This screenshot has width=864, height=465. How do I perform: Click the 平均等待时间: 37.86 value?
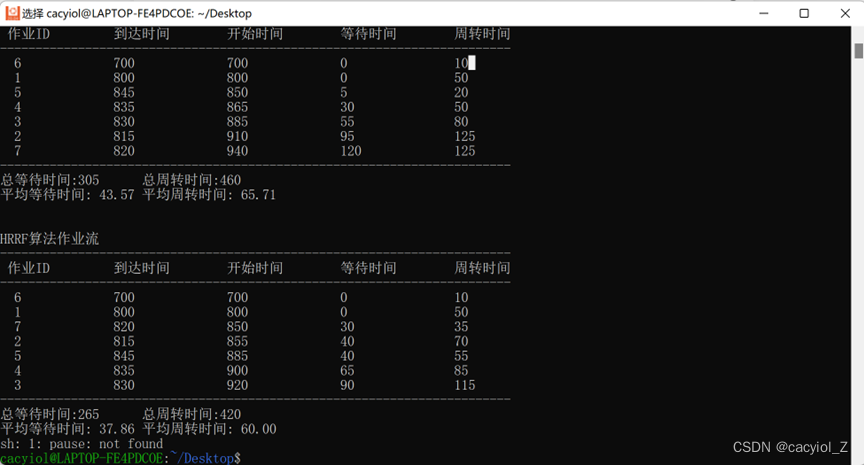click(67, 429)
